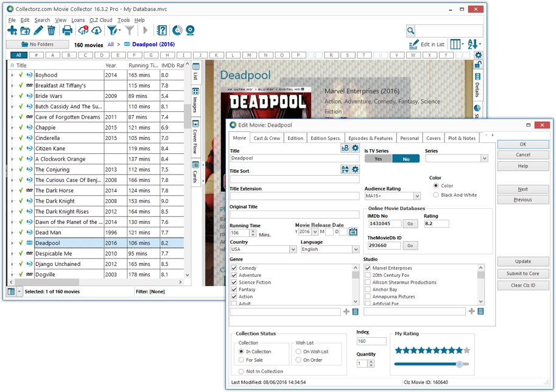Open the calendar picker for release date
The height and width of the screenshot is (392, 556).
(353, 232)
